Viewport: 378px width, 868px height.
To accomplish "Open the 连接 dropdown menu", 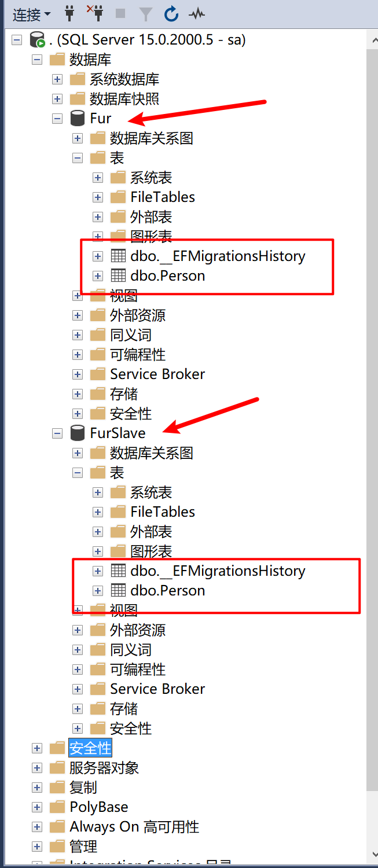I will pyautogui.click(x=31, y=13).
